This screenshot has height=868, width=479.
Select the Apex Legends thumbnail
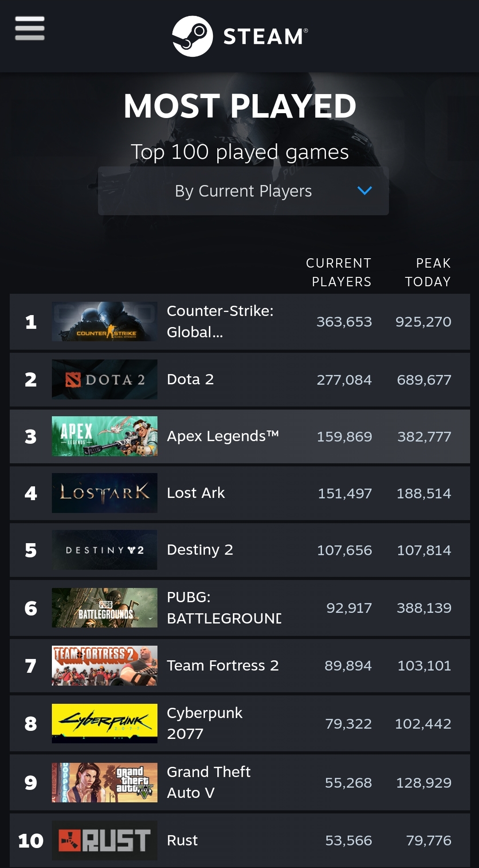pyautogui.click(x=105, y=437)
